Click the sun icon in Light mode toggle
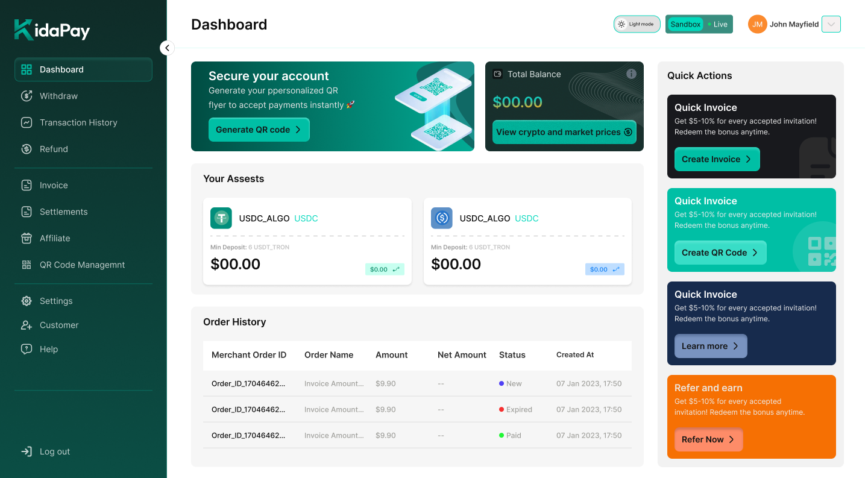 pos(621,24)
